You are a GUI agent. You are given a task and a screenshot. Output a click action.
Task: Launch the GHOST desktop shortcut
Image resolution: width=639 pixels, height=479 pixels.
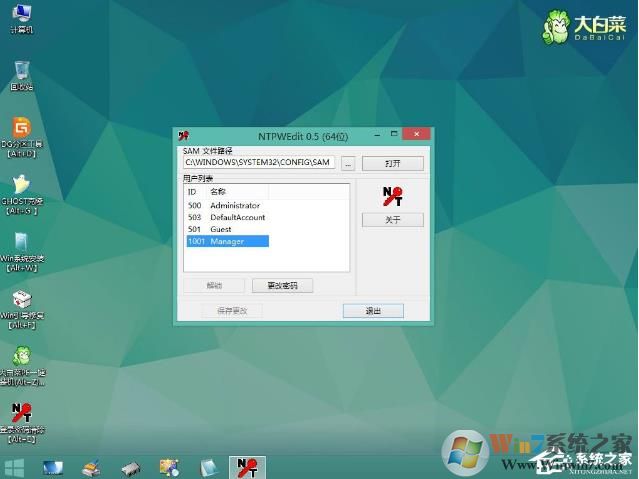coord(21,186)
